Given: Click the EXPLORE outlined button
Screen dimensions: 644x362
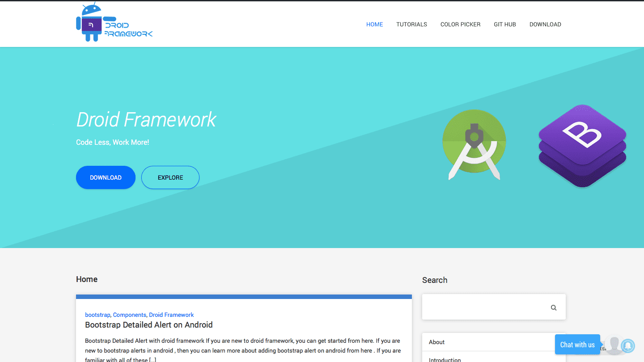Looking at the screenshot, I should click(170, 177).
